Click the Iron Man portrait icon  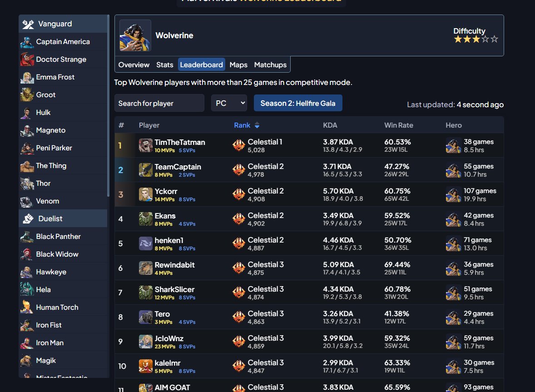click(27, 343)
